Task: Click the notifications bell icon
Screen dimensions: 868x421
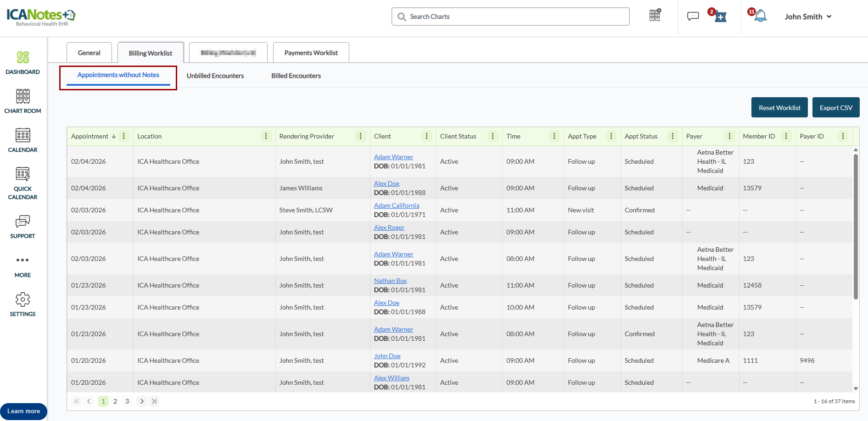Action: (760, 16)
